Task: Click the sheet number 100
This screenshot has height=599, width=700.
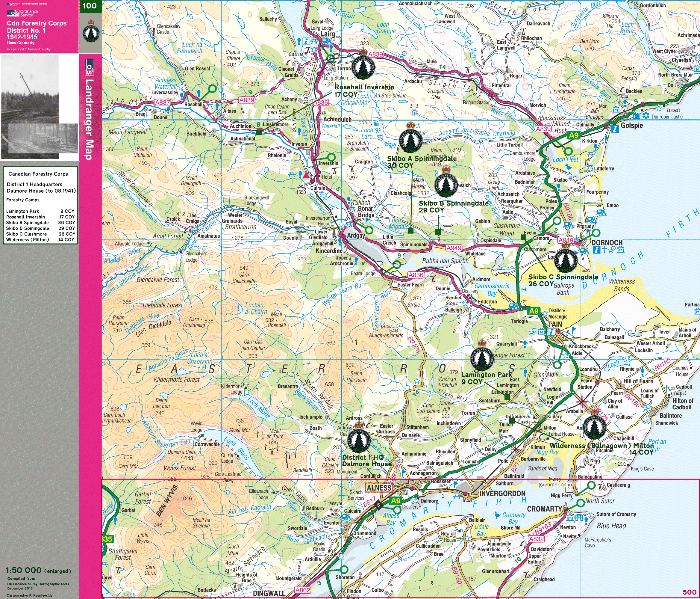Action: point(90,5)
